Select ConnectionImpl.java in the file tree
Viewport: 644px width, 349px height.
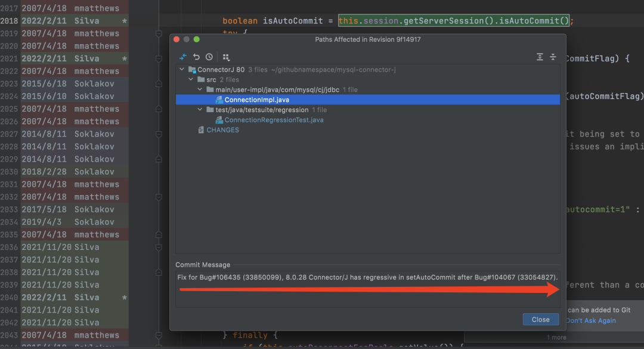[256, 100]
